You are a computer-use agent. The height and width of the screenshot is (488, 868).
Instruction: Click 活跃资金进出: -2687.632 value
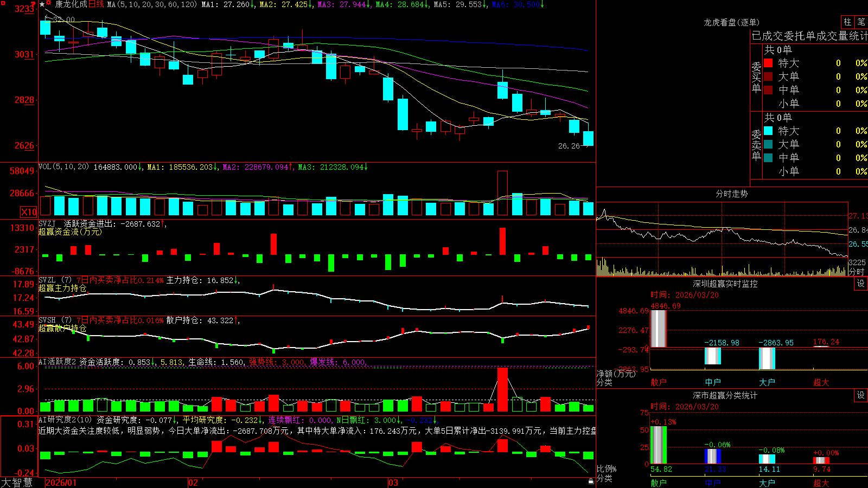click(114, 223)
